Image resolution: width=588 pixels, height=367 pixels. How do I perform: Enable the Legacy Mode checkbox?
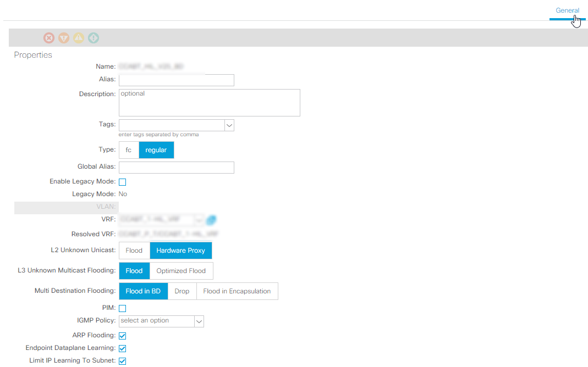click(122, 181)
